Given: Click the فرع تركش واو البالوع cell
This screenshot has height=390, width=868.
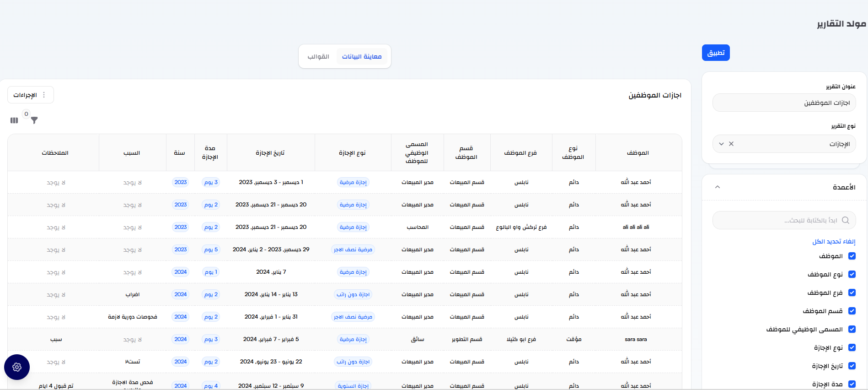Looking at the screenshot, I should 521,227.
